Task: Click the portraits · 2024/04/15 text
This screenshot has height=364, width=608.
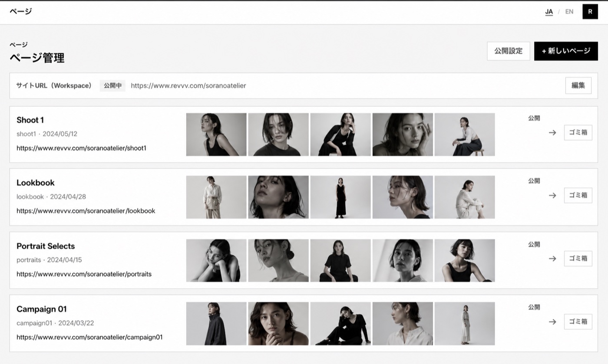Action: tap(49, 260)
